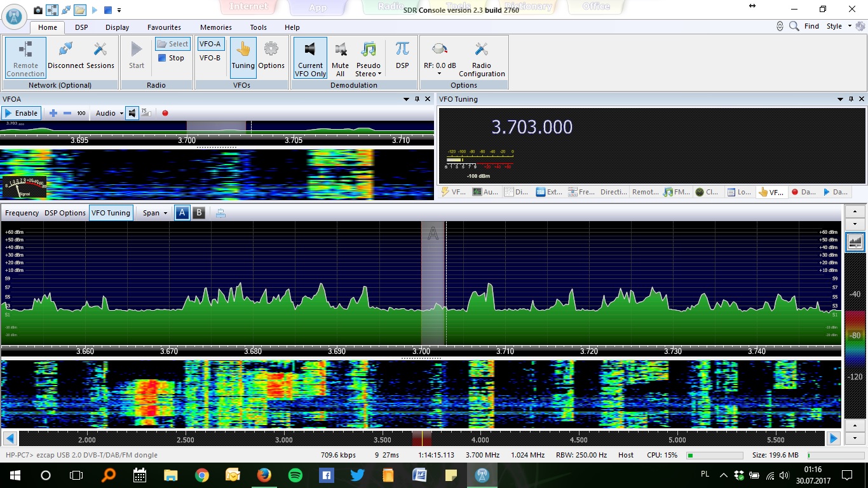
Task: Open Spotify from the Windows taskbar
Action: tap(295, 475)
